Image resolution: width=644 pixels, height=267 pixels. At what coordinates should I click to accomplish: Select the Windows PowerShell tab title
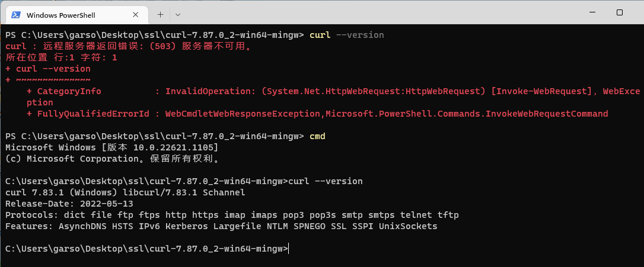tap(61, 15)
